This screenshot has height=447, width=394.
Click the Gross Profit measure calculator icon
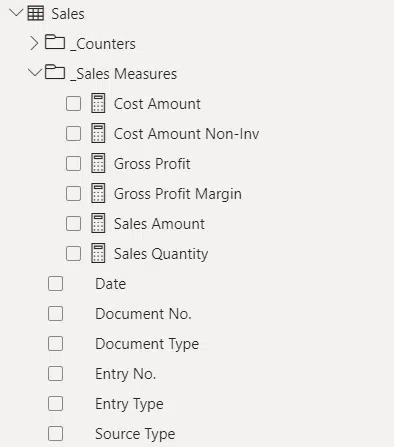[x=98, y=163]
